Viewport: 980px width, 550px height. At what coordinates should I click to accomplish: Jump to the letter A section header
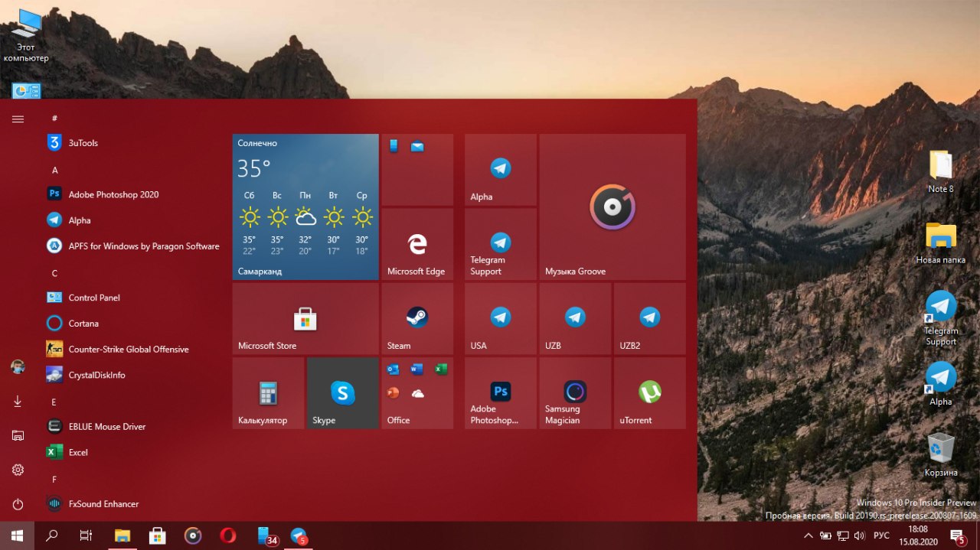click(54, 170)
